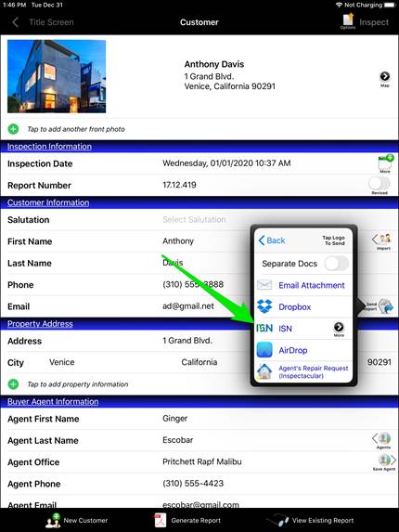Toggle the Separate Docs switch
Image resolution: width=399 pixels, height=532 pixels.
coord(336,264)
